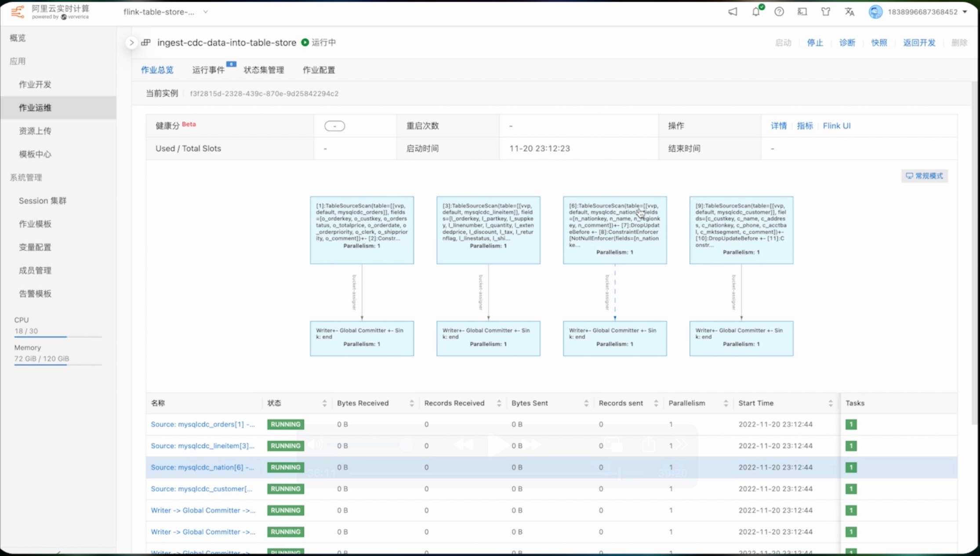
Task: Click the user avatar icon
Action: [x=875, y=12]
